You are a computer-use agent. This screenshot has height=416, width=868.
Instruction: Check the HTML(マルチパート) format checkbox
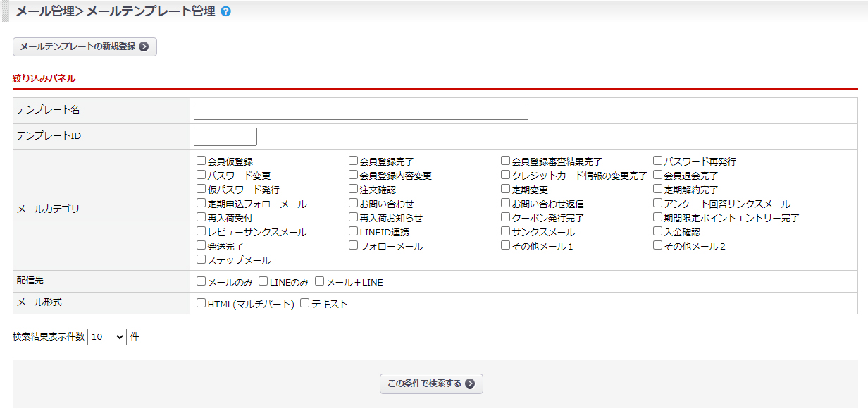(x=201, y=303)
